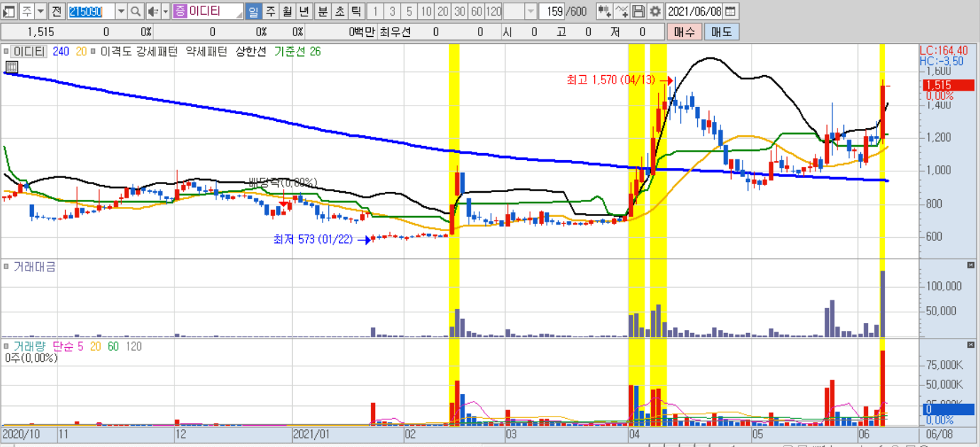
Task: Select the 120 interval button
Action: [494, 11]
